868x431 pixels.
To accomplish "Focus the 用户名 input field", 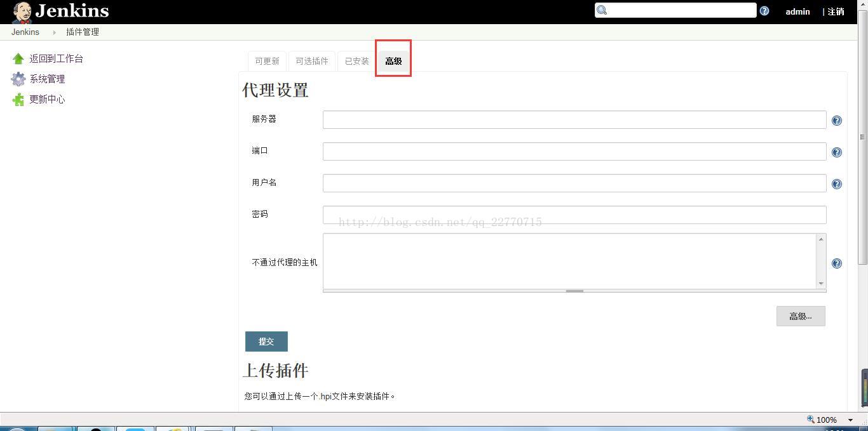I will pos(574,183).
